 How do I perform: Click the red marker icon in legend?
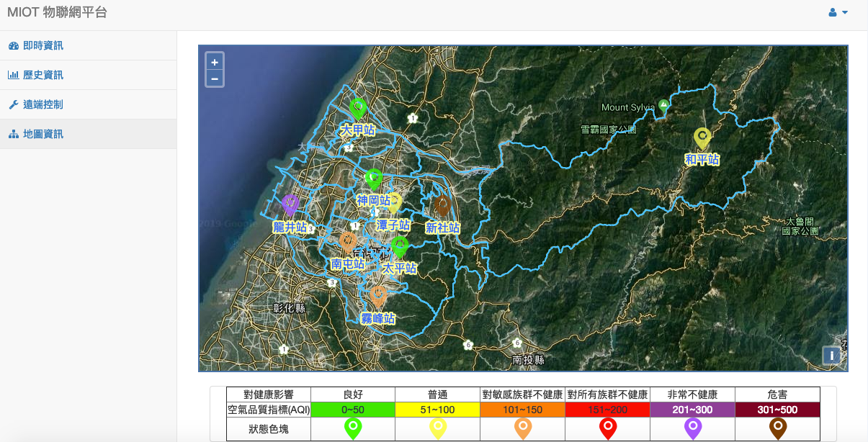[x=608, y=428]
